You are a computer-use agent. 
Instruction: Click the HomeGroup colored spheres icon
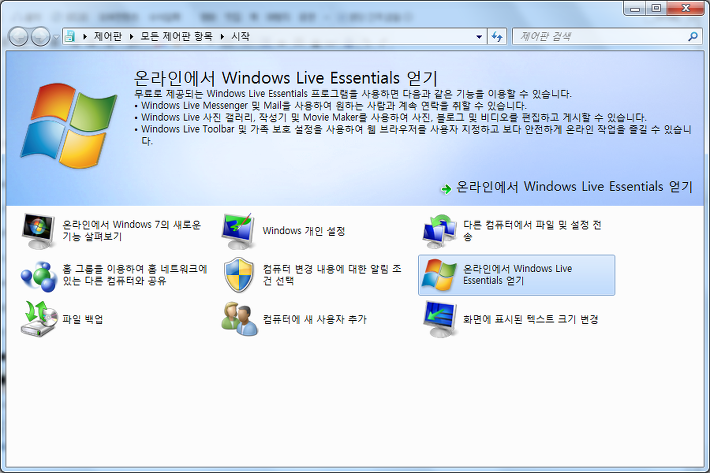pos(39,276)
